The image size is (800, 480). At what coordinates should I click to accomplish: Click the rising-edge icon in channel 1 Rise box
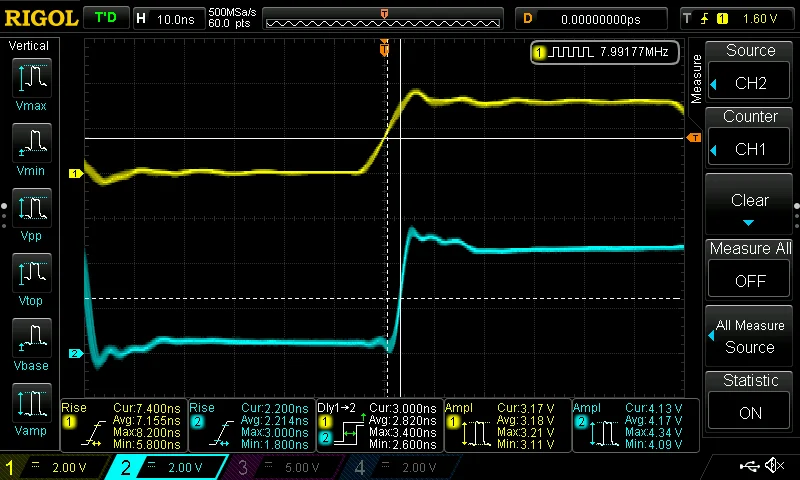94,434
